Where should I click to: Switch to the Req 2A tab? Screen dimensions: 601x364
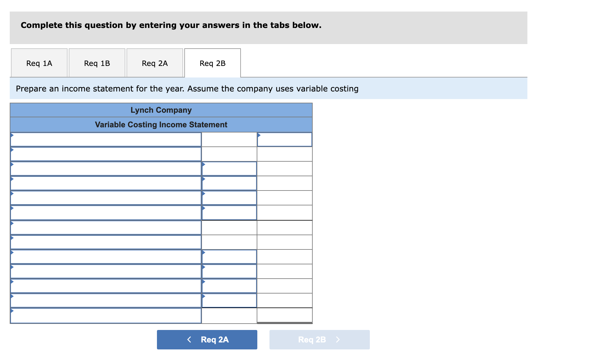pos(155,63)
